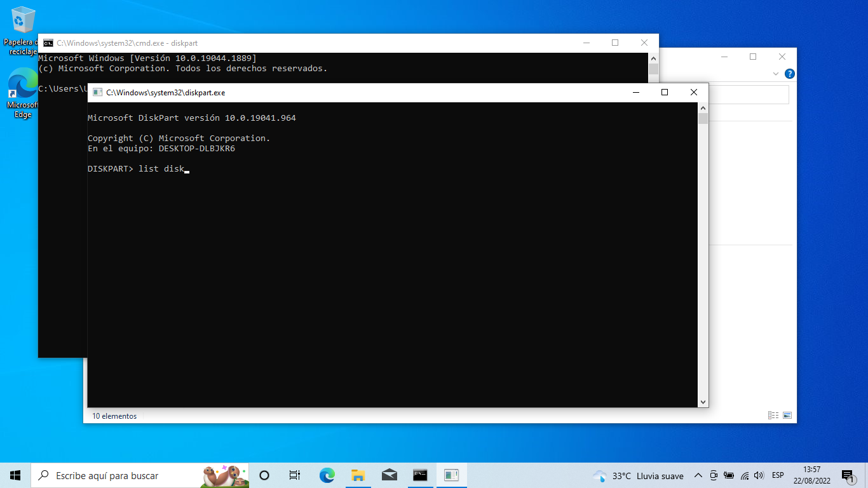868x488 pixels.
Task: Launch Edge from the taskbar
Action: (327, 475)
